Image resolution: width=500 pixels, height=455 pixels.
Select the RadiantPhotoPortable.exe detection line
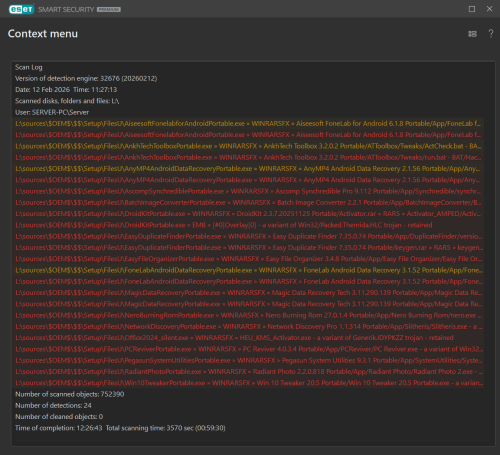tap(248, 372)
